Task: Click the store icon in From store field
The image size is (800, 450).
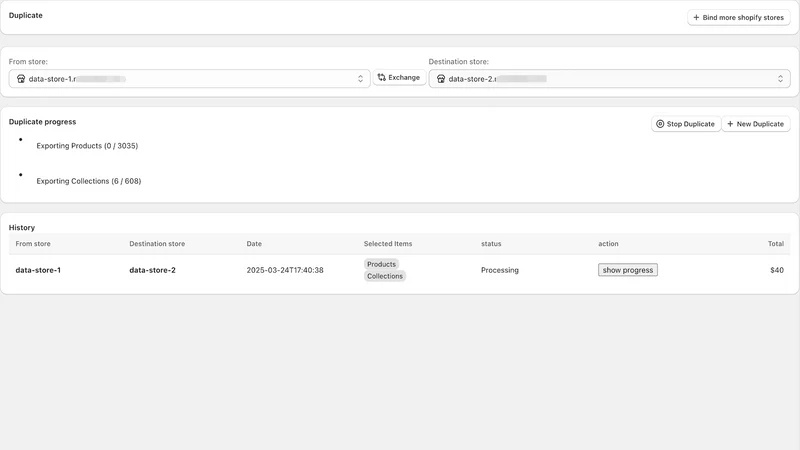Action: coord(21,79)
